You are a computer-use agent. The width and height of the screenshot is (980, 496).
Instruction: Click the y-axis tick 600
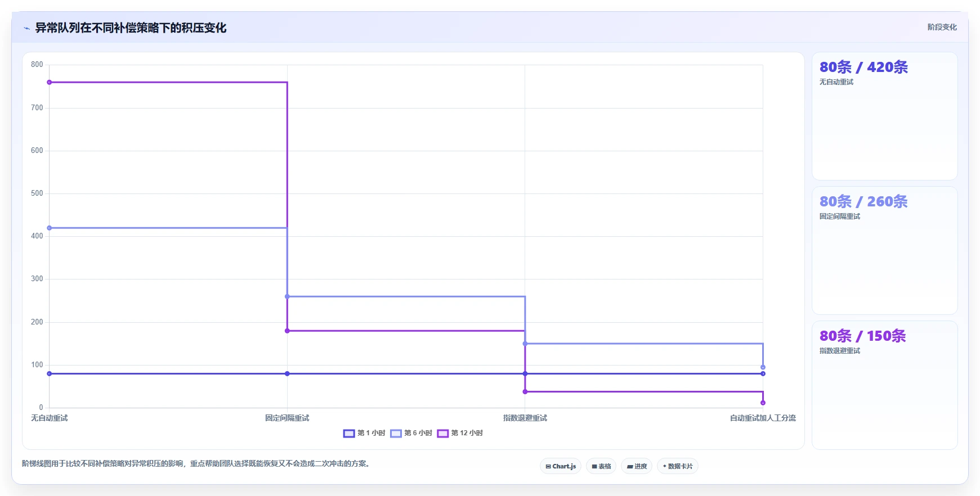click(x=37, y=150)
